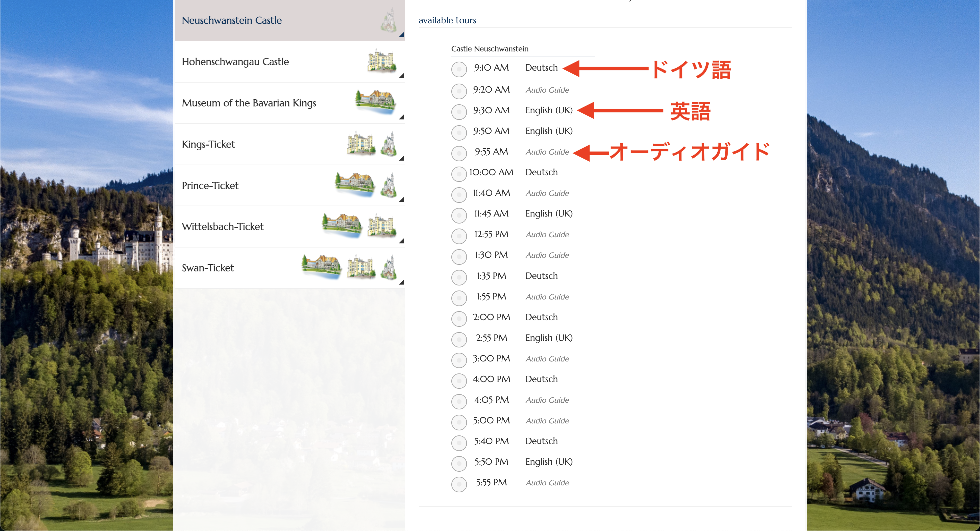Choose the 1:30 PM radio button

click(459, 257)
